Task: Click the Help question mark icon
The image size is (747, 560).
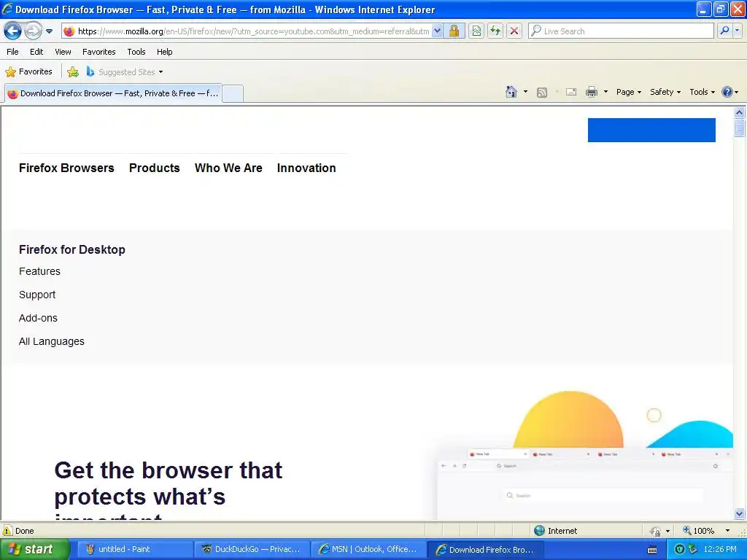Action: point(727,92)
